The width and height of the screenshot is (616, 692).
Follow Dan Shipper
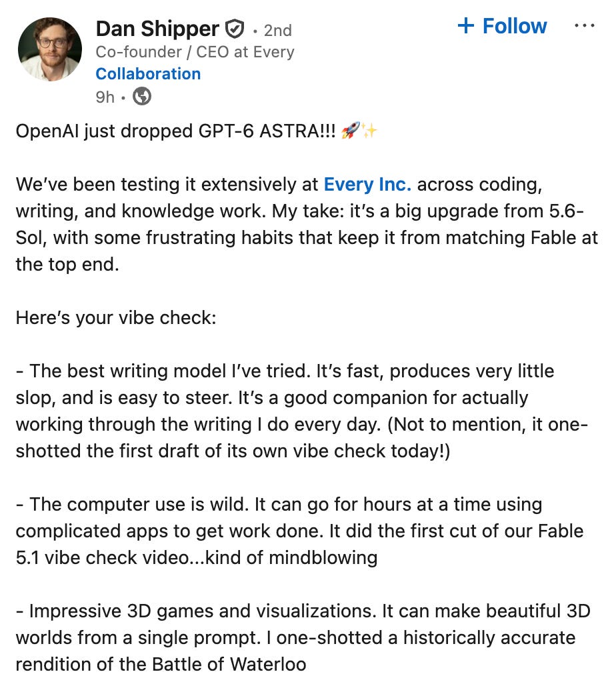tap(502, 26)
